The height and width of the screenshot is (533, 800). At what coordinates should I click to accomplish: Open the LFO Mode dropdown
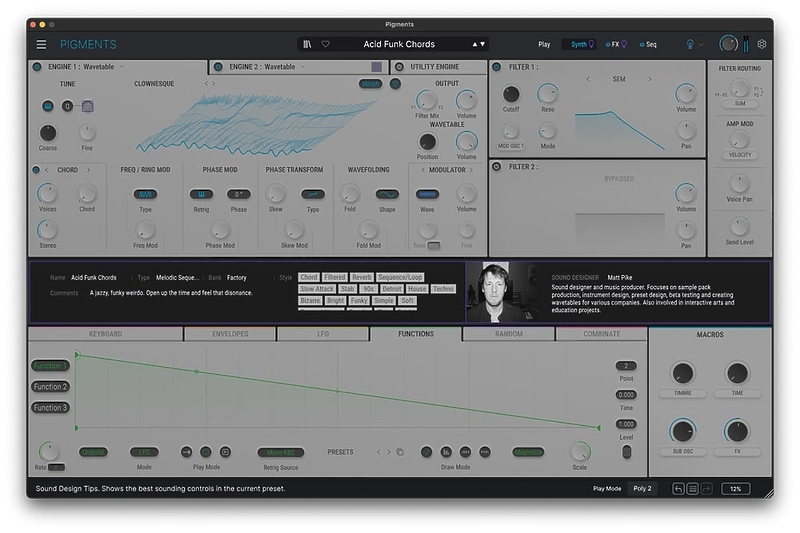144,452
